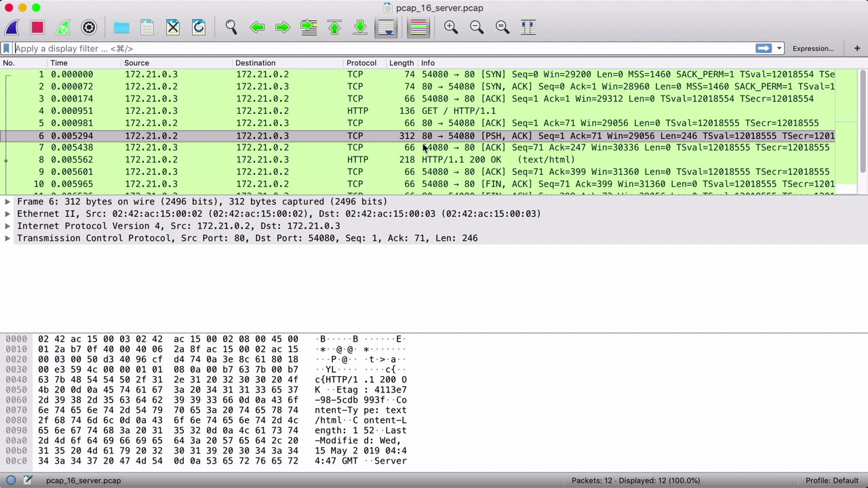The width and height of the screenshot is (868, 488).
Task: Click packets count in status bar
Action: click(x=635, y=481)
